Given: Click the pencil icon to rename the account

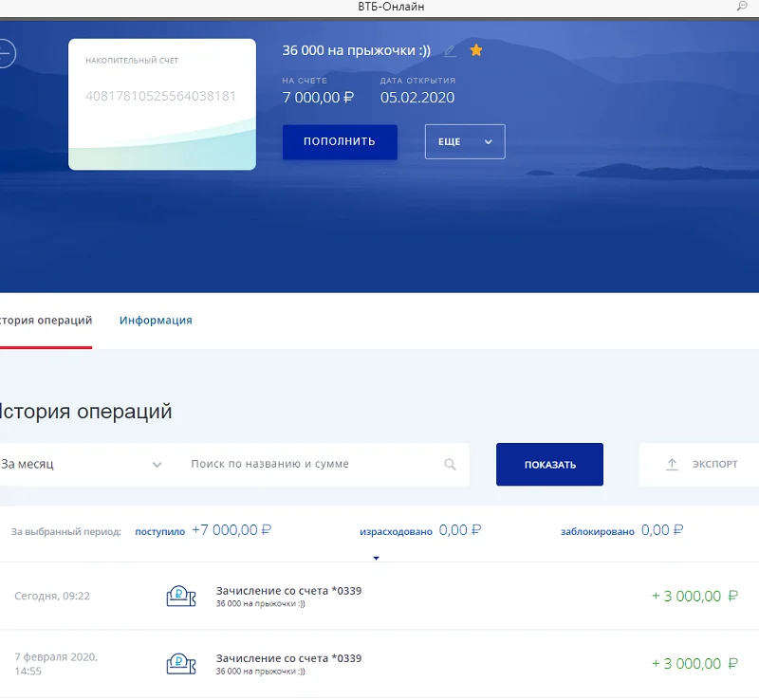Looking at the screenshot, I should tap(450, 50).
